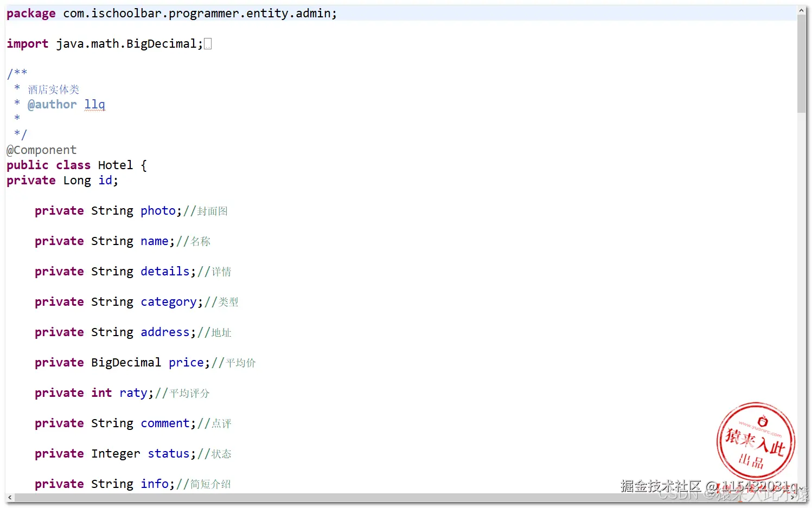Click the comment '封面图' after photo
This screenshot has height=508, width=812.
[213, 211]
